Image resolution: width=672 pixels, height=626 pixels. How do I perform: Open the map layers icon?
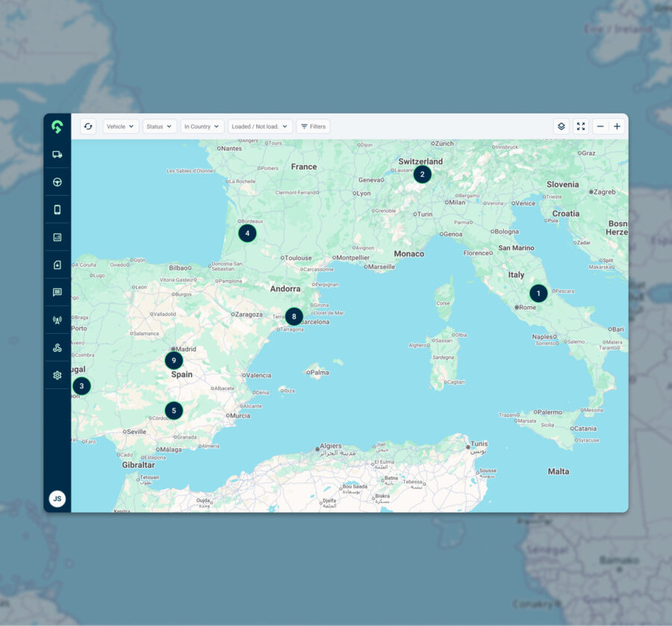coord(561,126)
